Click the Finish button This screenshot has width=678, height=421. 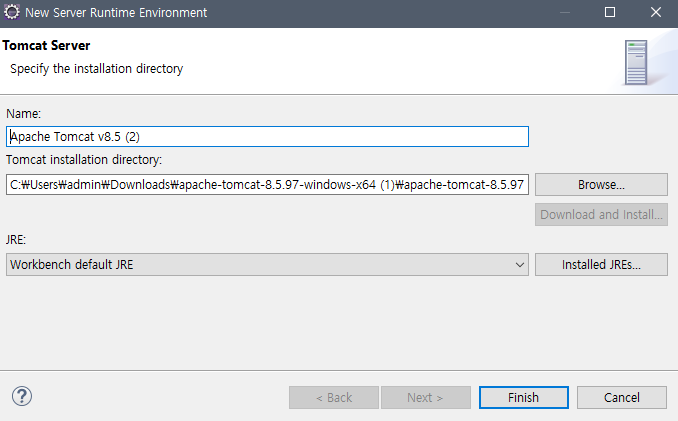tap(524, 397)
